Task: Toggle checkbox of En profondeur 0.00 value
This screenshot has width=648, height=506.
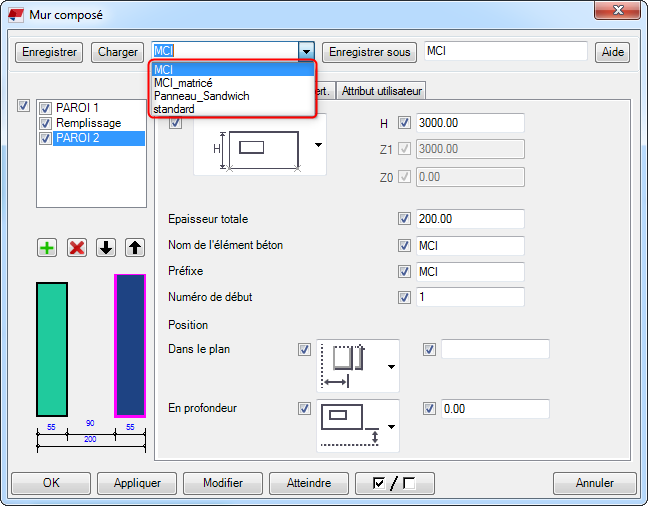Action: pos(429,409)
